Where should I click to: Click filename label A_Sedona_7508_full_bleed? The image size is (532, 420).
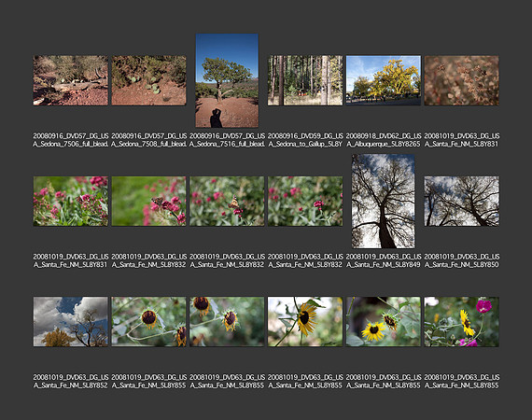tap(149, 144)
